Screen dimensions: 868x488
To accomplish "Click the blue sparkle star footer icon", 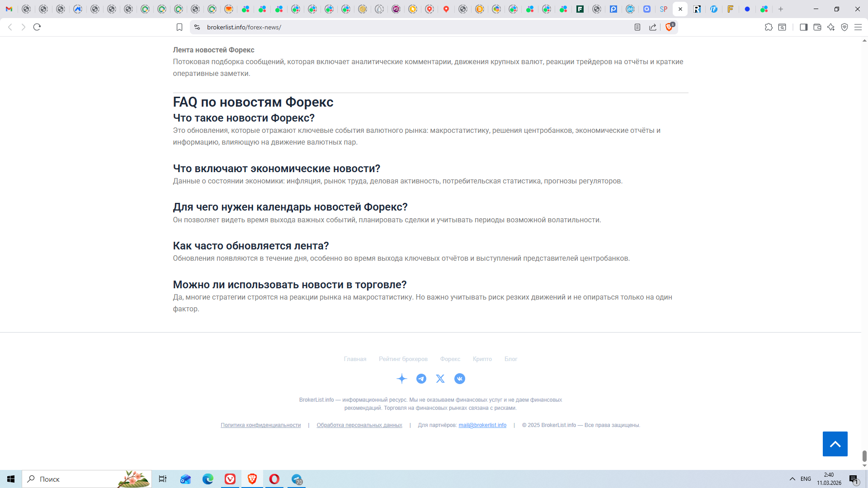I will pyautogui.click(x=401, y=379).
